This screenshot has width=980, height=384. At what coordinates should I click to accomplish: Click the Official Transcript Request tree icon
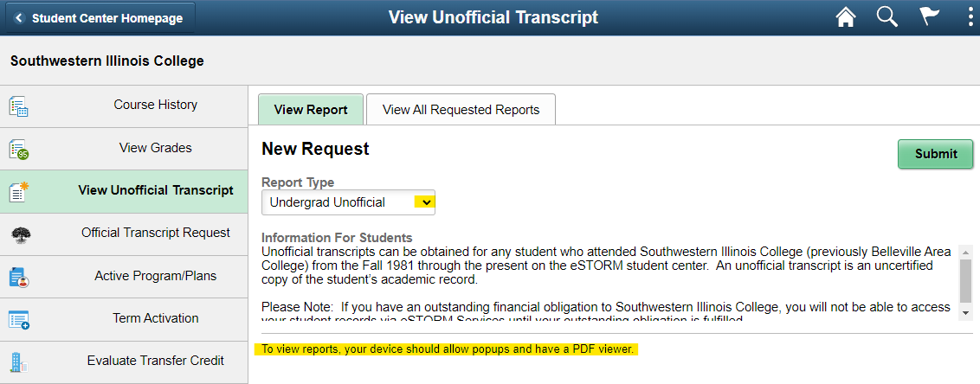(18, 234)
